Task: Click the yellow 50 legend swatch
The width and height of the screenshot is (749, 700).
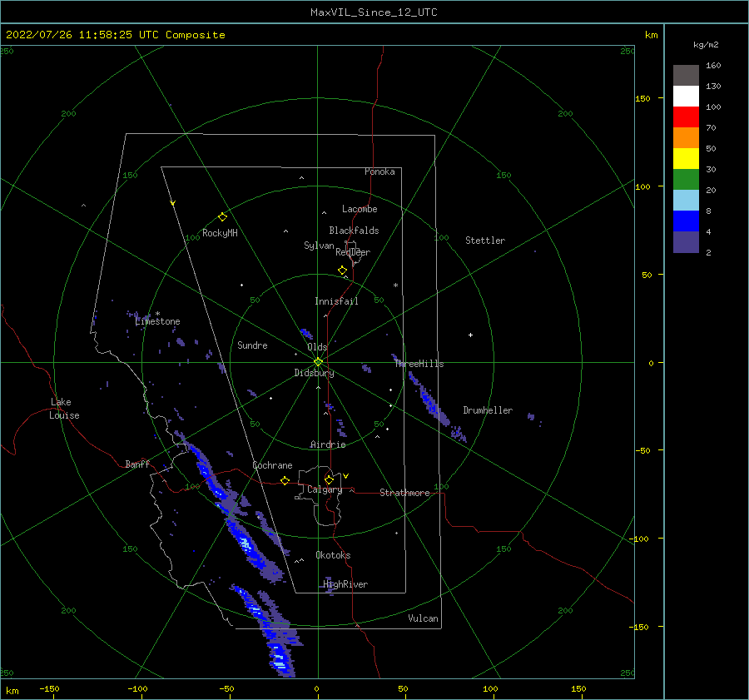Action: click(x=686, y=159)
